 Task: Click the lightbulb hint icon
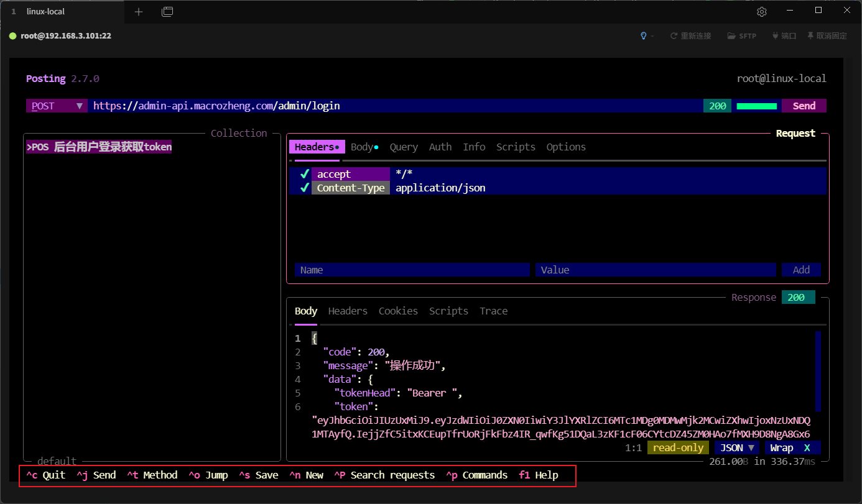[x=644, y=36]
